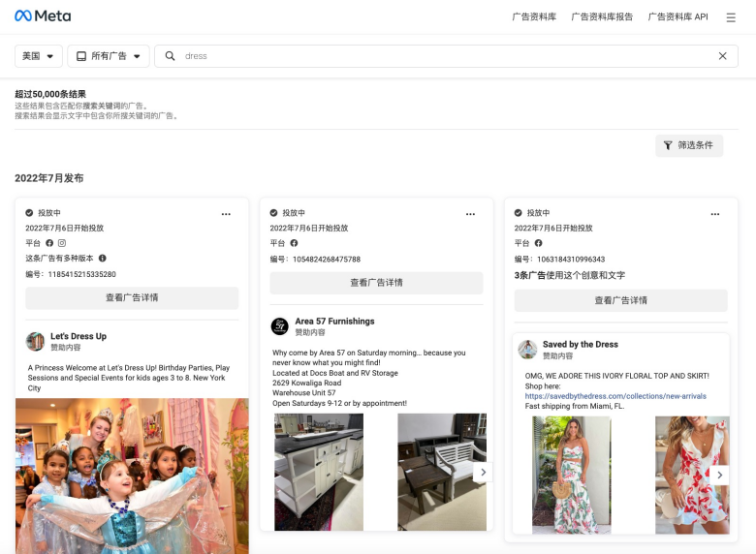Go to 广告资料库报告 nav item

tap(602, 16)
